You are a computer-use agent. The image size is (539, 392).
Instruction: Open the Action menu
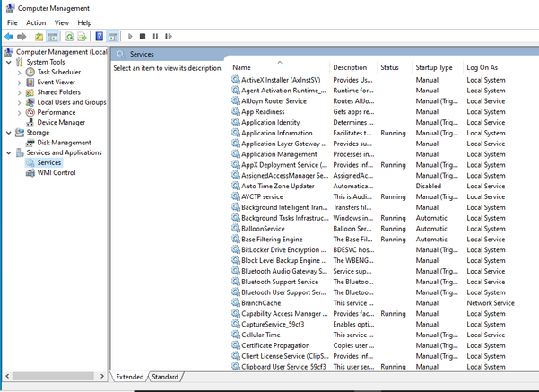(36, 22)
